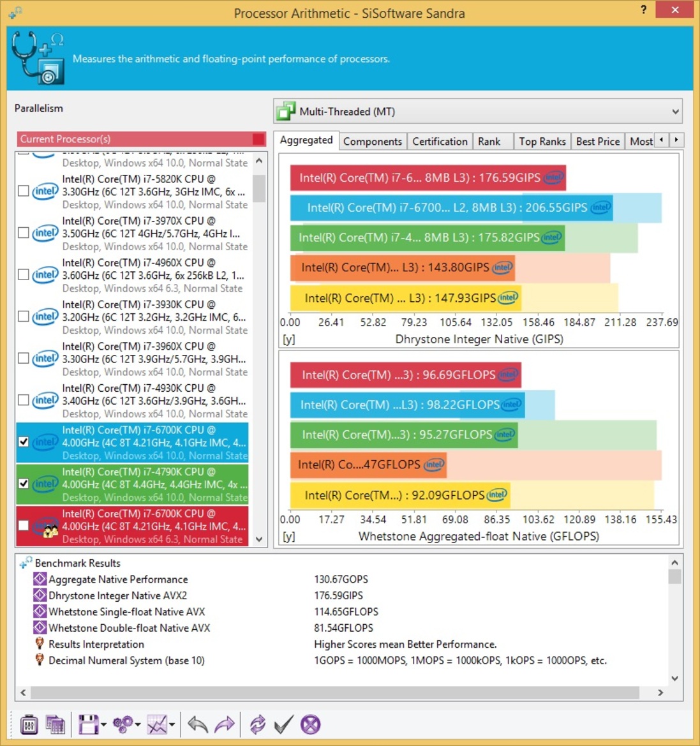This screenshot has width=700, height=746.
Task: Click the Intel logo beside the i7-5820K entry
Action: click(45, 191)
